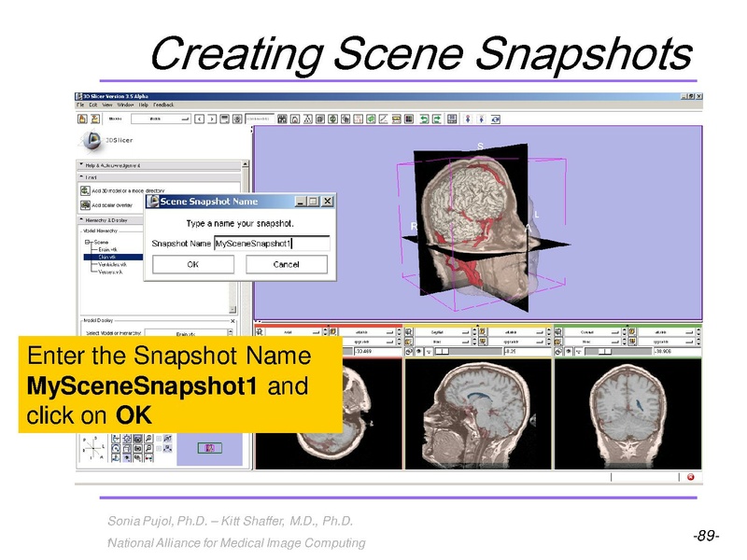This screenshot has height=560, width=747.
Task: Click the left panel scrollbar up arrow
Action: click(x=245, y=164)
